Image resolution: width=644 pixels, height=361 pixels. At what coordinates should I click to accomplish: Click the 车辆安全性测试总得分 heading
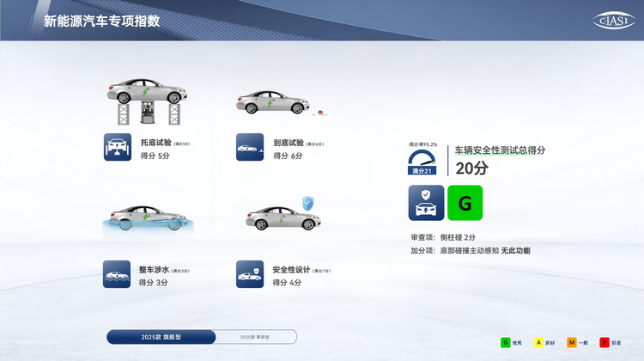tap(500, 150)
